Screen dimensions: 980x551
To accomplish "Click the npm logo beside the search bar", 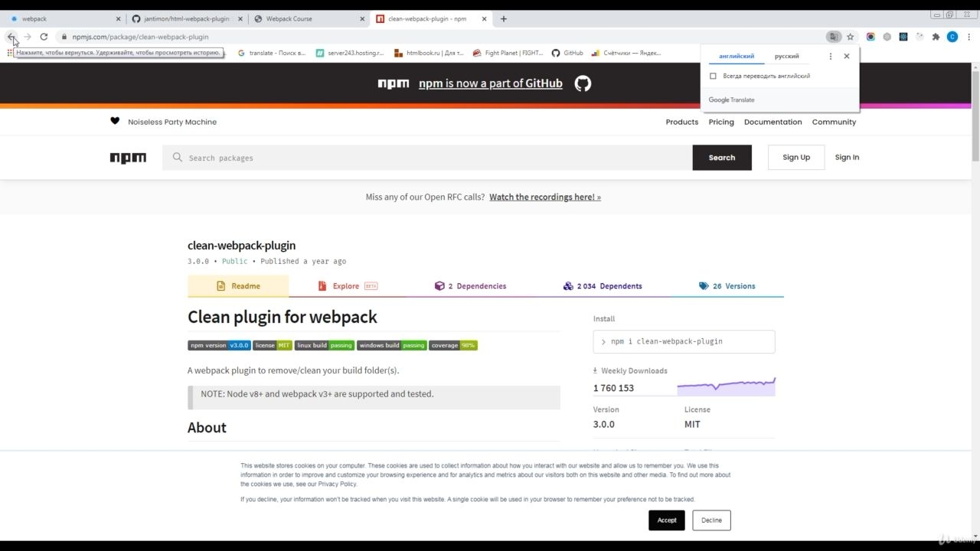I will [x=128, y=158].
